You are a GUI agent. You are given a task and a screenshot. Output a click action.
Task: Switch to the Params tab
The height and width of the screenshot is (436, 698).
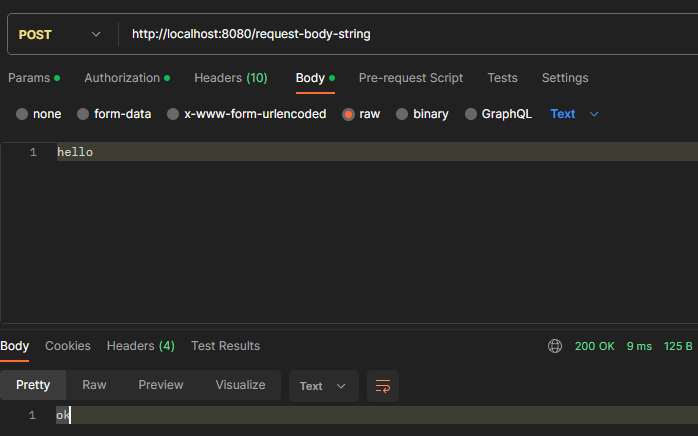[34, 78]
